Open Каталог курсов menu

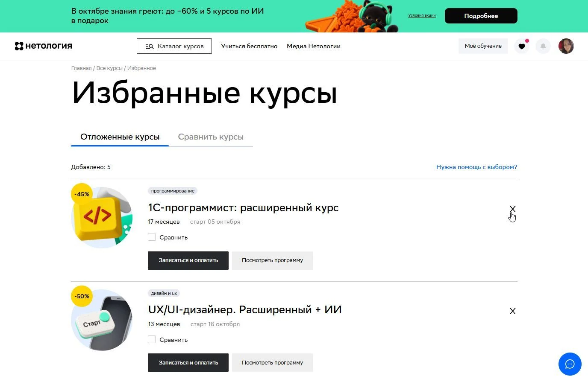coord(174,46)
